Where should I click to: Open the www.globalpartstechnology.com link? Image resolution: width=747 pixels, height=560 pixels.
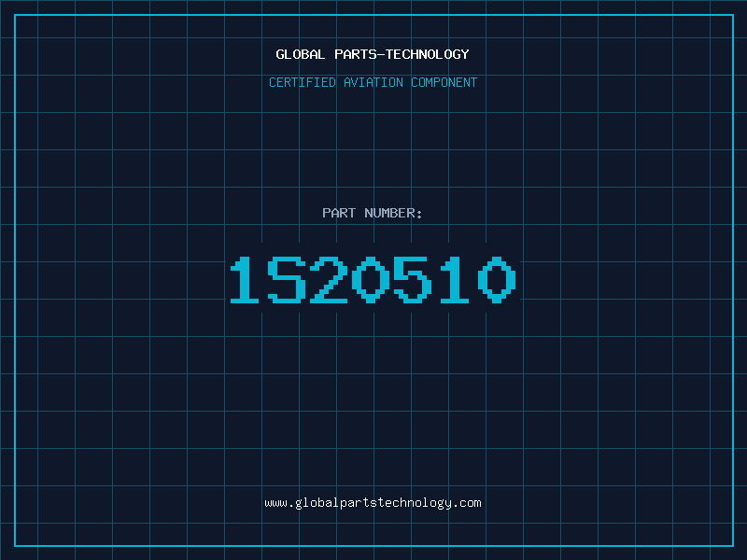click(x=373, y=503)
